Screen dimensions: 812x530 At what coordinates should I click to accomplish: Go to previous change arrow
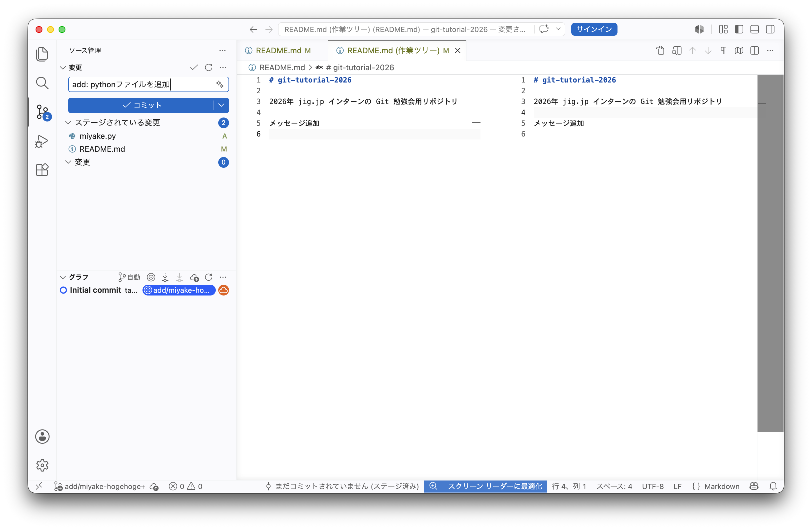click(692, 50)
